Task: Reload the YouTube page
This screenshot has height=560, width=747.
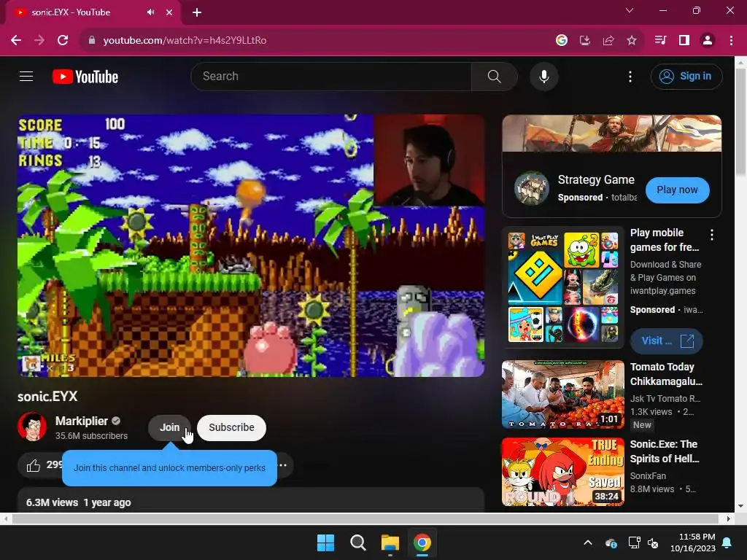Action: coord(63,41)
